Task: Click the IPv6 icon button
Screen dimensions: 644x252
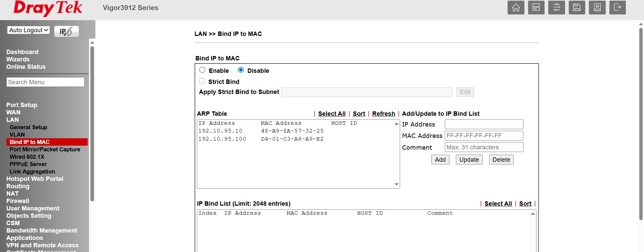Action: [x=67, y=31]
